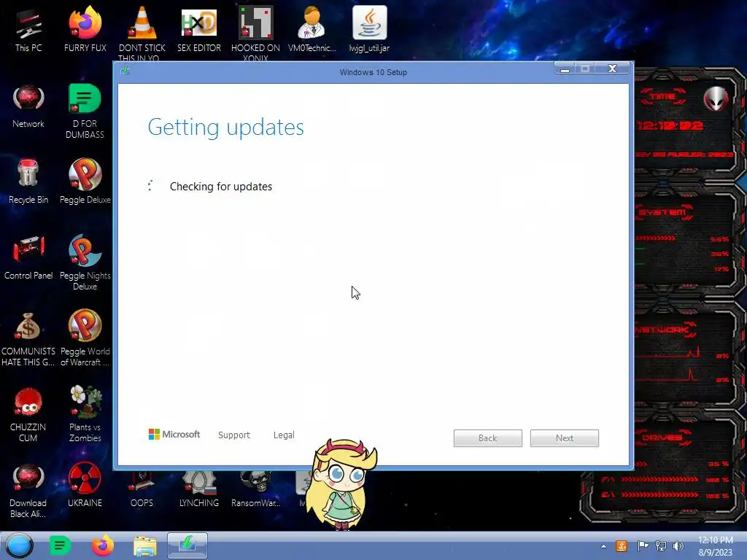Screen dimensions: 747x560
Task: Click the Alienware head gadget icon
Action: coord(716,98)
